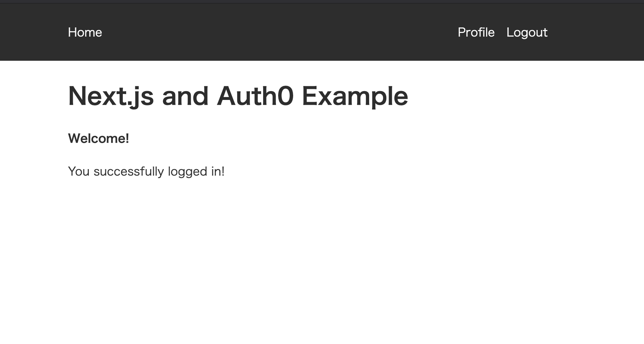Click the 'Welcome!' subheading
Screen dimensions: 644x344
click(x=98, y=138)
